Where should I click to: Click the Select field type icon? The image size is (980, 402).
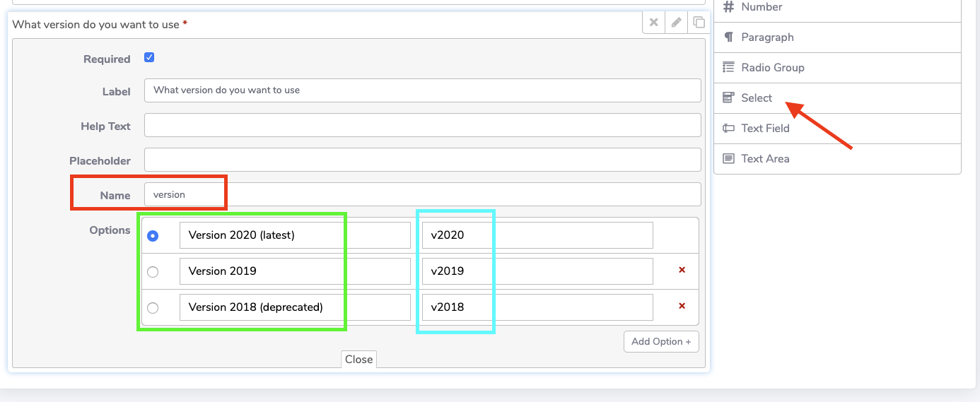click(728, 98)
